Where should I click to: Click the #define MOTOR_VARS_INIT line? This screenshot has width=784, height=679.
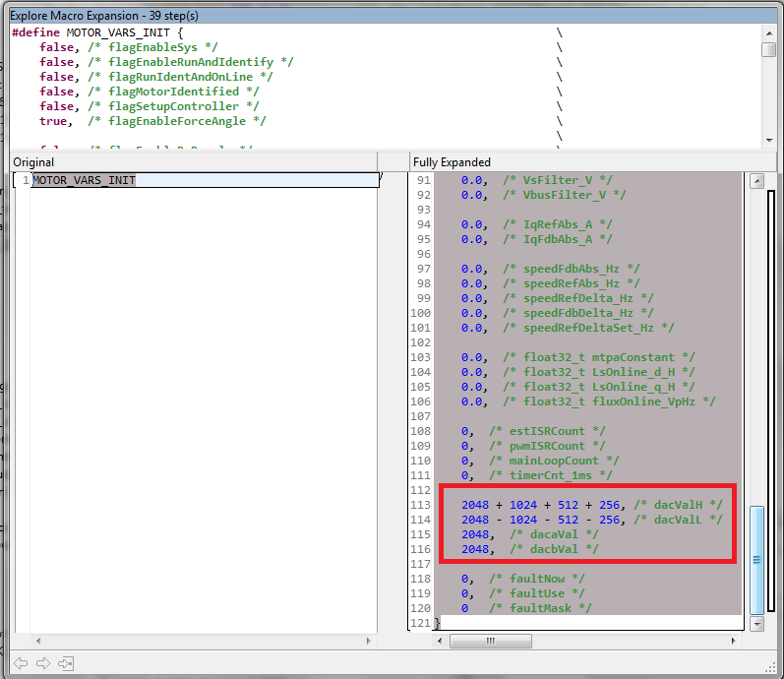tap(97, 32)
